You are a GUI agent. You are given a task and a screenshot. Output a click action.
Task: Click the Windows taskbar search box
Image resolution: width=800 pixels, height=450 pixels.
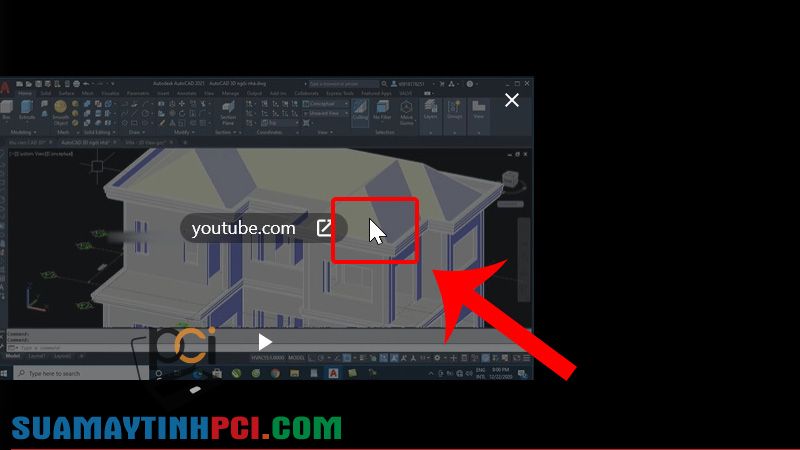tap(82, 373)
